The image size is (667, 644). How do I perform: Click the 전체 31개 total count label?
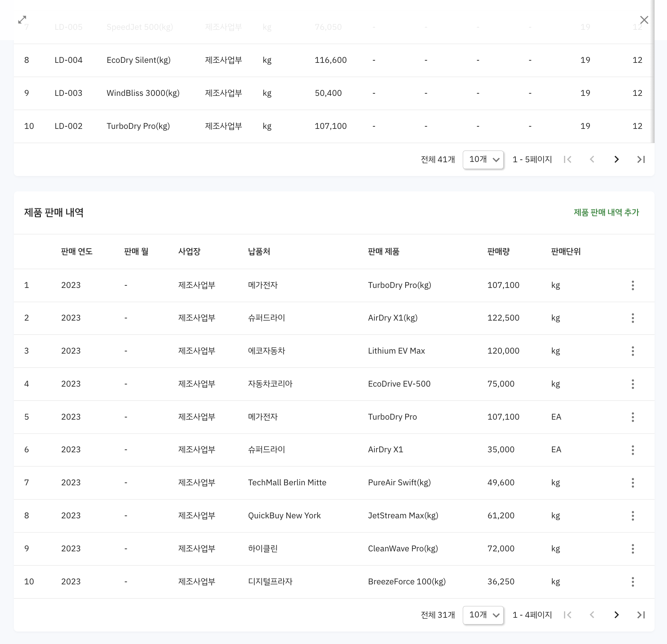click(438, 615)
